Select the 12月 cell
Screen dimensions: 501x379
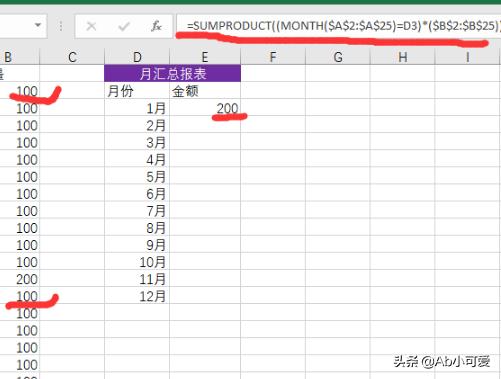point(137,296)
